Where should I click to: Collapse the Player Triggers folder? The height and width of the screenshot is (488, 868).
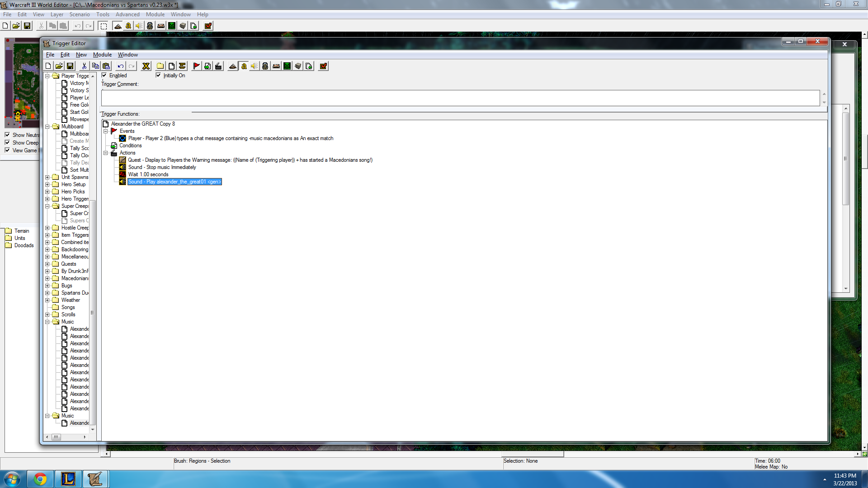click(x=47, y=76)
